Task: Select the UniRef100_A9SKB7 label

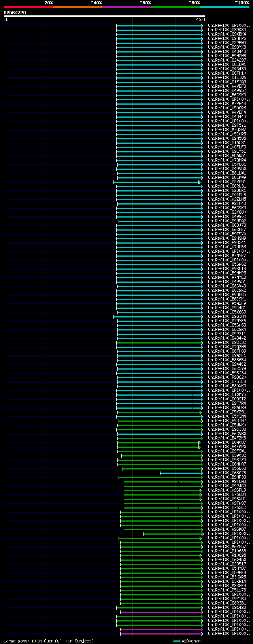Action: click(x=227, y=529)
